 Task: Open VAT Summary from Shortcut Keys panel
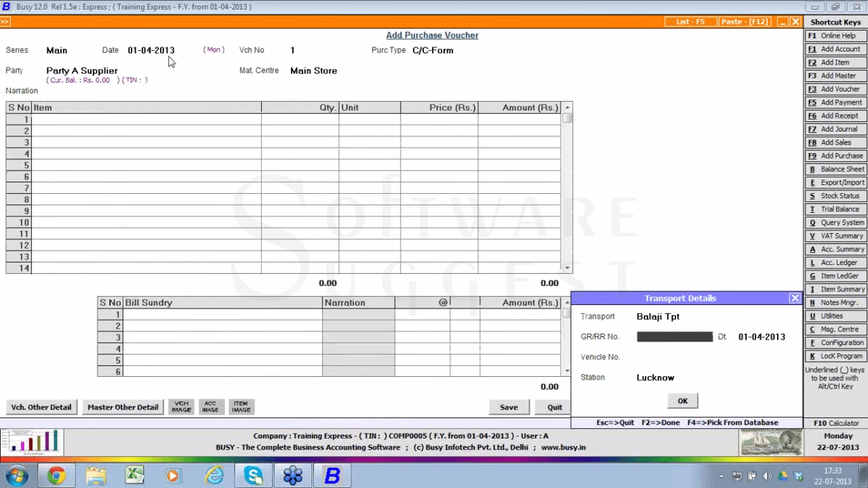(836, 236)
